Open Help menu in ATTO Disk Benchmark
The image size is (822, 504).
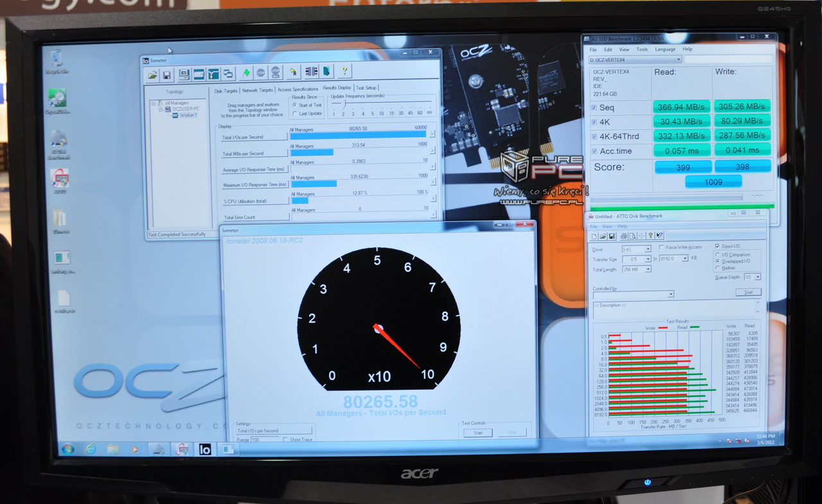coord(622,226)
